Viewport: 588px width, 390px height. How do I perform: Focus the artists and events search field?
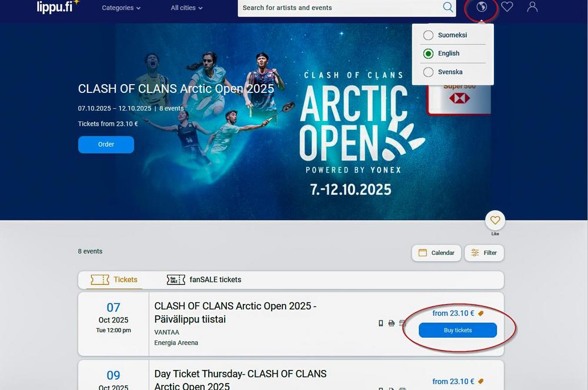(340, 8)
